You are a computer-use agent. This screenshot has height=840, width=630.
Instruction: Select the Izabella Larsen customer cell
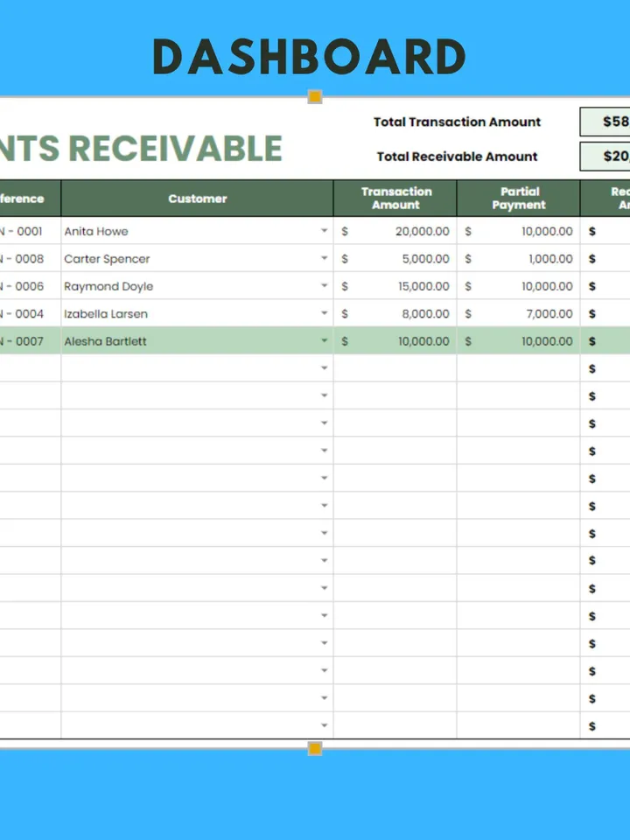(197, 313)
